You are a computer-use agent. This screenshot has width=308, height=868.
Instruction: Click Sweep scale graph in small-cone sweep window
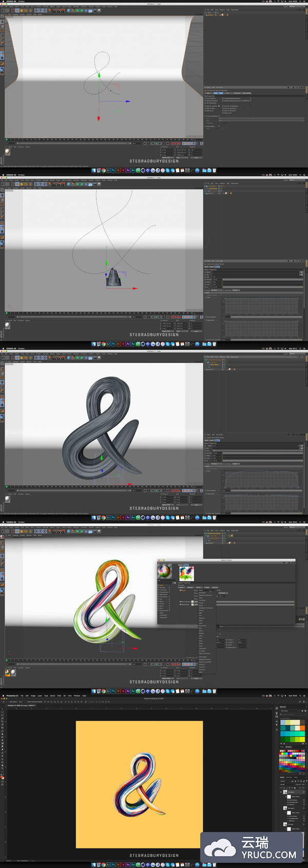click(262, 306)
